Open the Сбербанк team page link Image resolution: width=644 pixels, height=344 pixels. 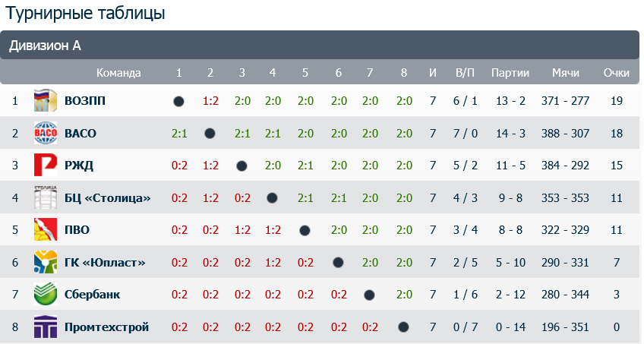point(93,295)
